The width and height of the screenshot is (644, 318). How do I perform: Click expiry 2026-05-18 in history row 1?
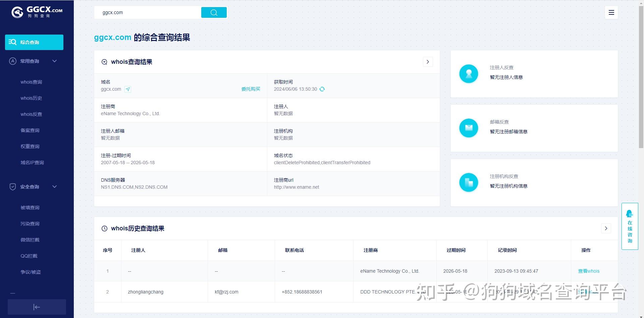tap(455, 271)
